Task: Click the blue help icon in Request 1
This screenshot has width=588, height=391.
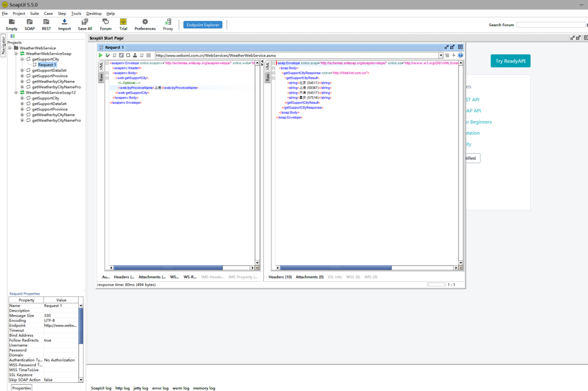Action: [461, 55]
